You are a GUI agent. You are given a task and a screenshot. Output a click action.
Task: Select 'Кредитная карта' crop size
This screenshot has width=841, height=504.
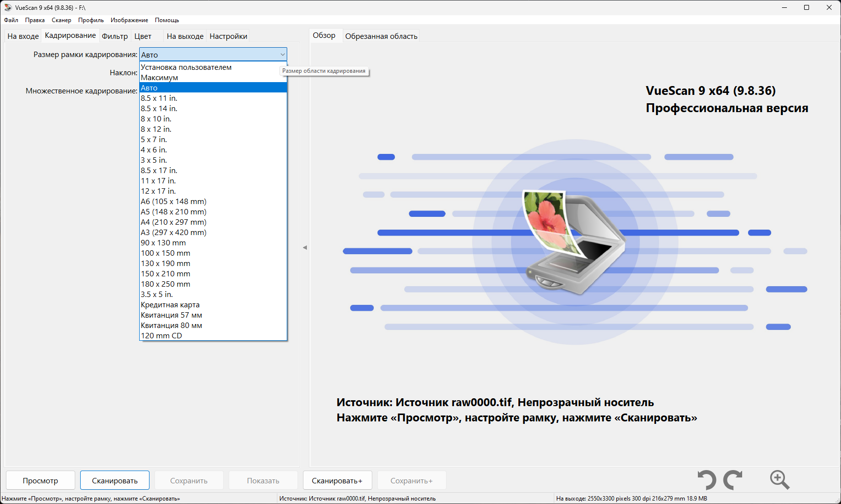(213, 304)
